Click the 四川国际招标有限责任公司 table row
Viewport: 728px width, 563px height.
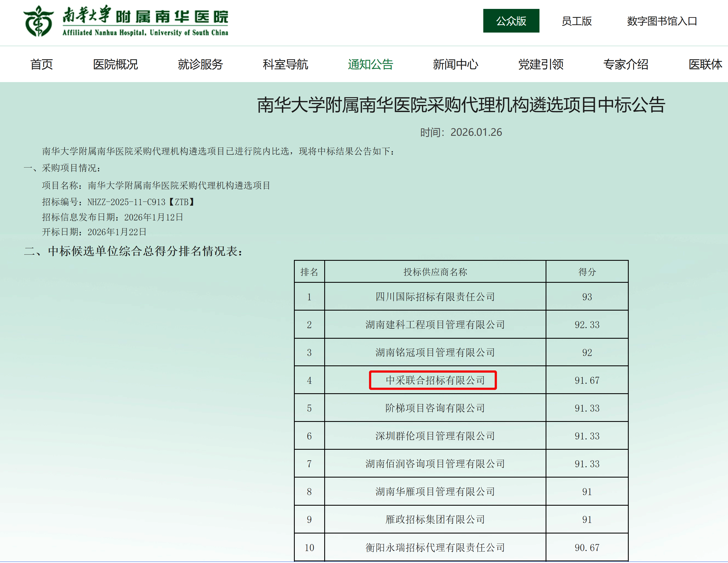(x=435, y=297)
